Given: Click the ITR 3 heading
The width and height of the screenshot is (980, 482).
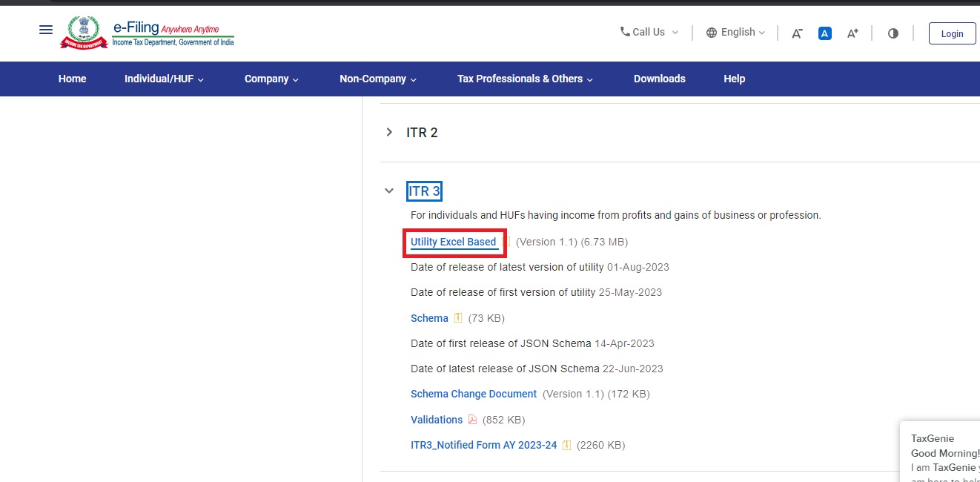Looking at the screenshot, I should 424,191.
